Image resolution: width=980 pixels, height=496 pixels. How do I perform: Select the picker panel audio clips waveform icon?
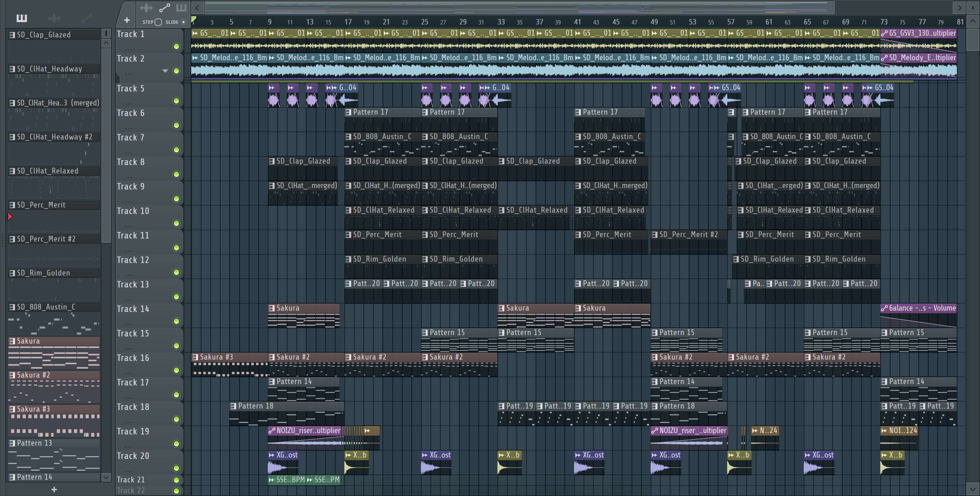pos(54,18)
